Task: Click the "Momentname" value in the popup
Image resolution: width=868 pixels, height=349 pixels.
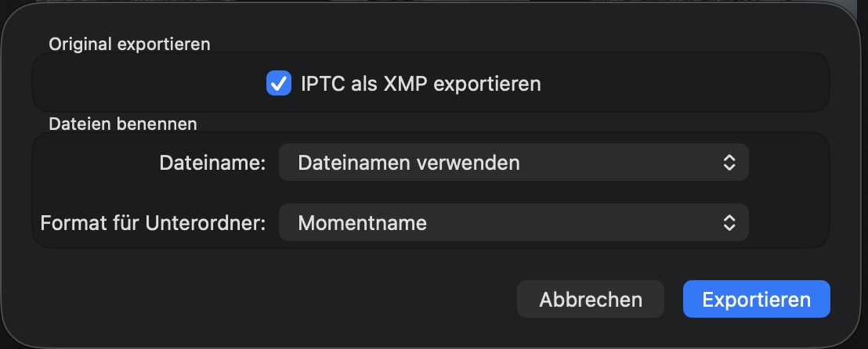Action: point(363,222)
